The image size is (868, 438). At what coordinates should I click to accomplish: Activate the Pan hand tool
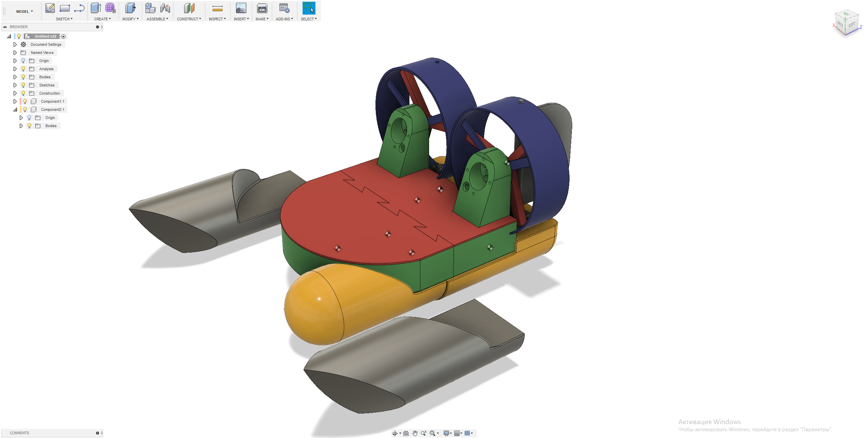[415, 433]
